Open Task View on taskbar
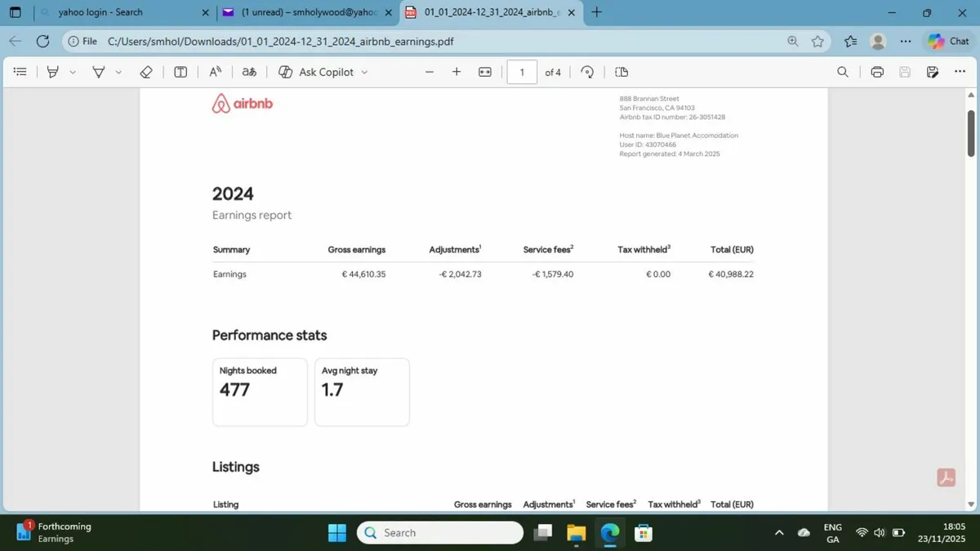Image resolution: width=980 pixels, height=551 pixels. [542, 533]
